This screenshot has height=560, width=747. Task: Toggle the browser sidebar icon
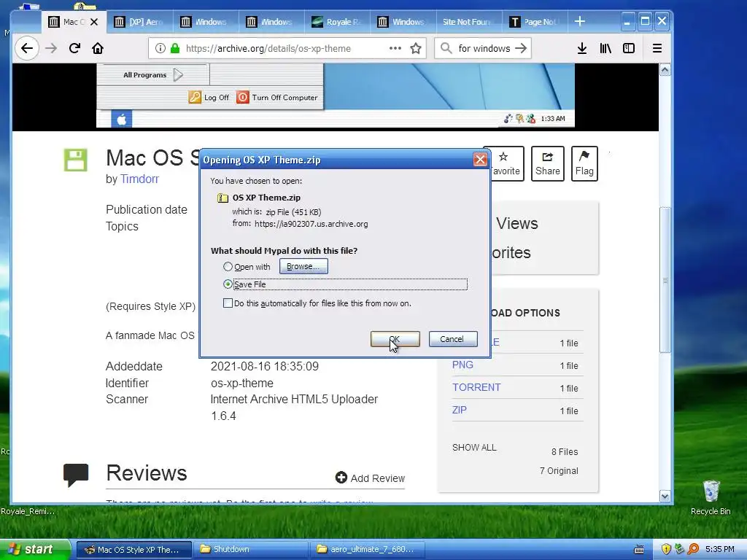coord(629,48)
